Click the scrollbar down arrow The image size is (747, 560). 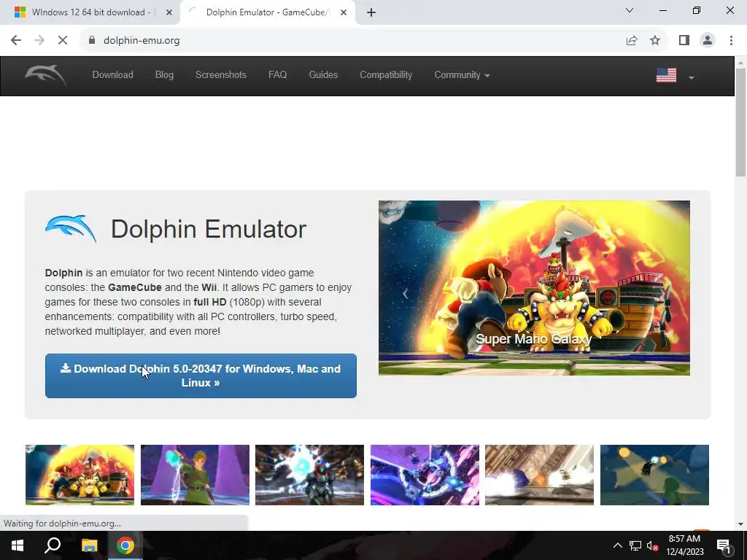tap(740, 524)
